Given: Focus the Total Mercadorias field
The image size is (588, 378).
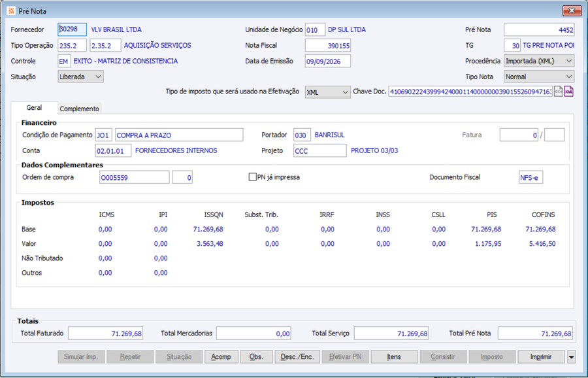Looking at the screenshot, I should 253,333.
